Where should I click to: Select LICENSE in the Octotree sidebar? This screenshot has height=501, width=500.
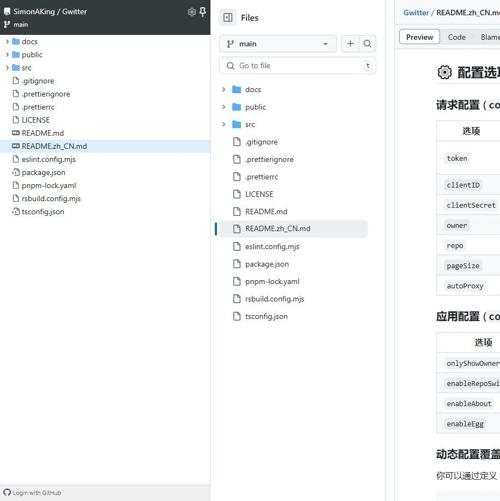pos(35,120)
